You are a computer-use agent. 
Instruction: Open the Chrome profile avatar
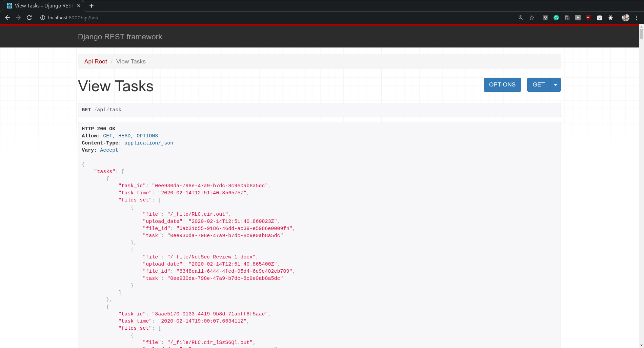626,18
